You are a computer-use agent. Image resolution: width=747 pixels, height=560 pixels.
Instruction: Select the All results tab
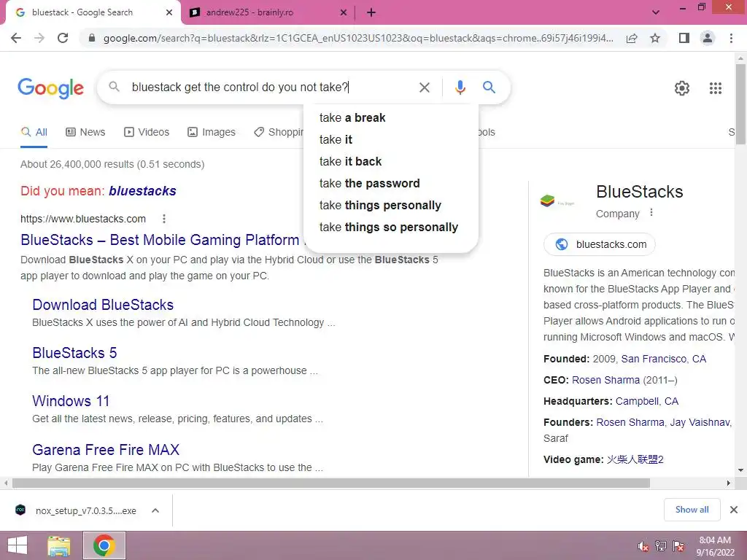(34, 132)
